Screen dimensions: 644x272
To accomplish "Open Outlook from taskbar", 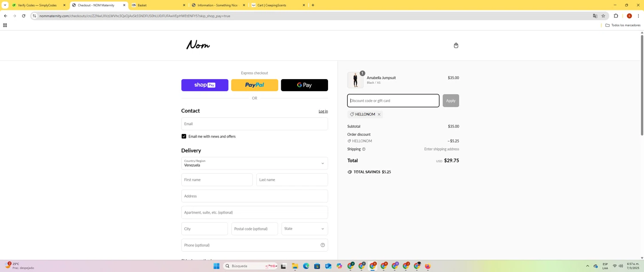I will pos(328,266).
